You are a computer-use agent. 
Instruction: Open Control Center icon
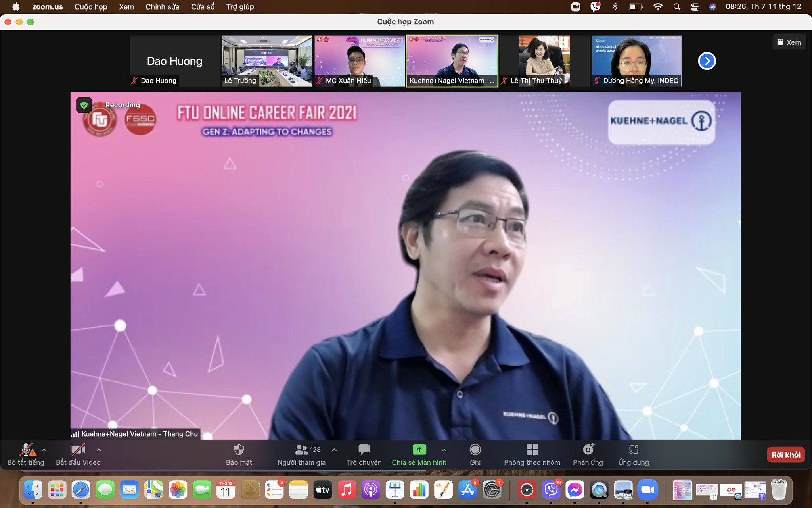pos(695,7)
